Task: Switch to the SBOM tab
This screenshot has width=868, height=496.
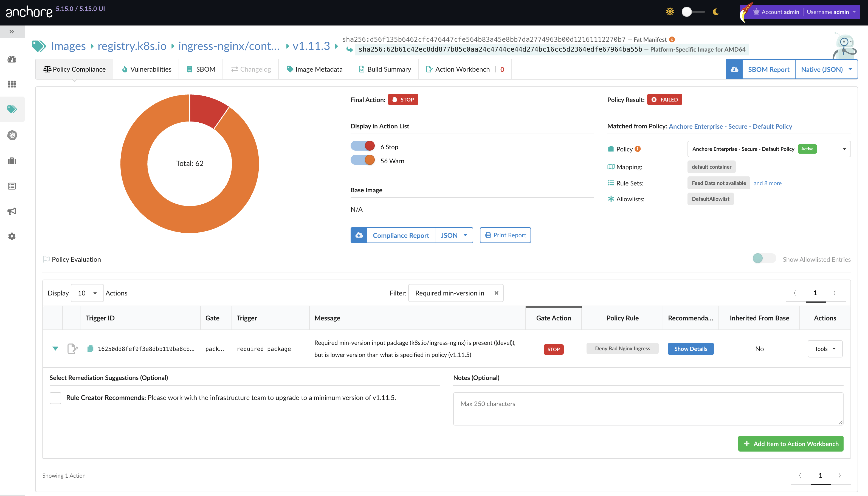Action: (201, 69)
